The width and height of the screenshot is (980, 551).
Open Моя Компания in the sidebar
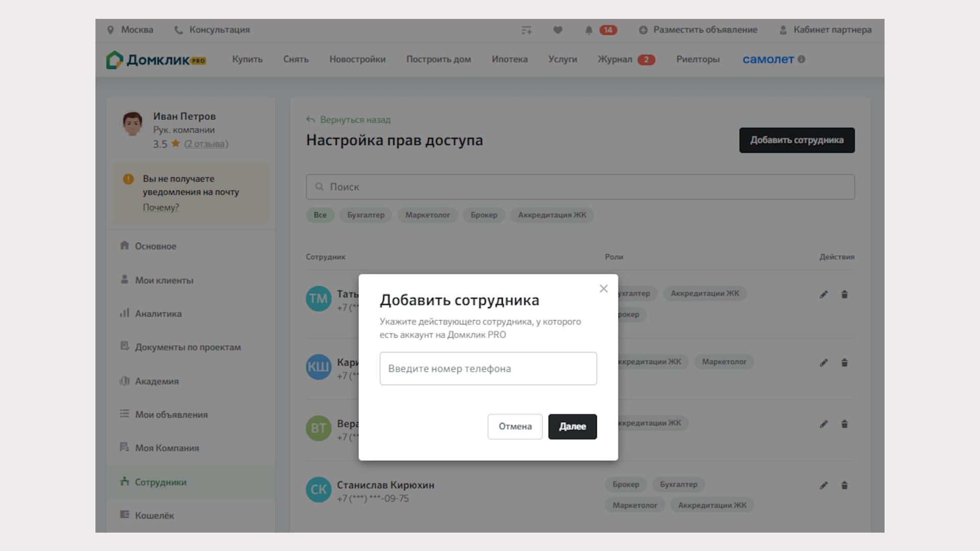pos(190,448)
